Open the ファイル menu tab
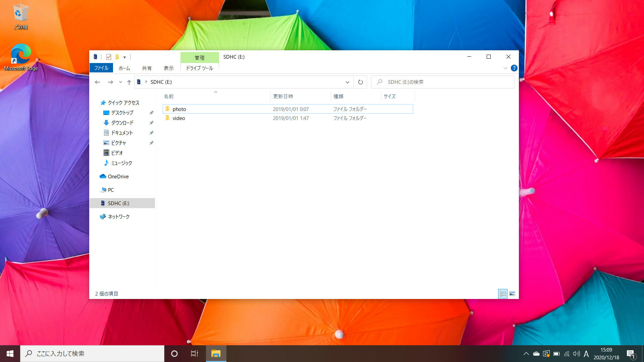 pos(101,68)
